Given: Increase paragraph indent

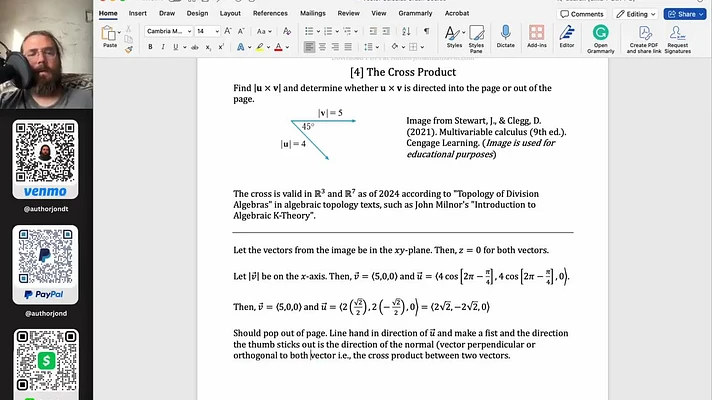Looking at the screenshot, I should click(386, 31).
